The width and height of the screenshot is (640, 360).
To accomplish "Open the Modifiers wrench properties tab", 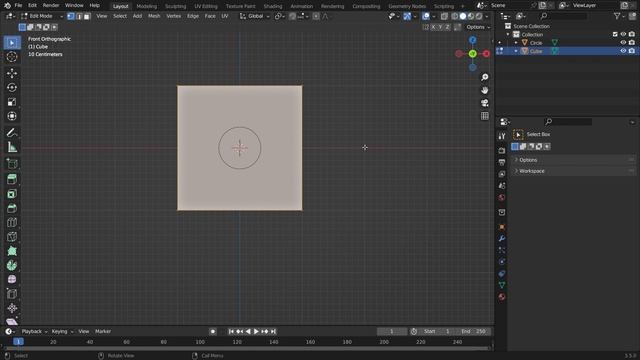I will pos(502,238).
